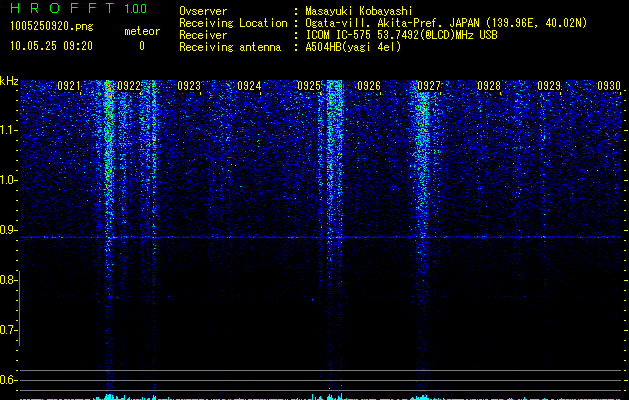This screenshot has width=629, height=400.
Task: Click the Receiving antenna label
Action: tap(230, 47)
